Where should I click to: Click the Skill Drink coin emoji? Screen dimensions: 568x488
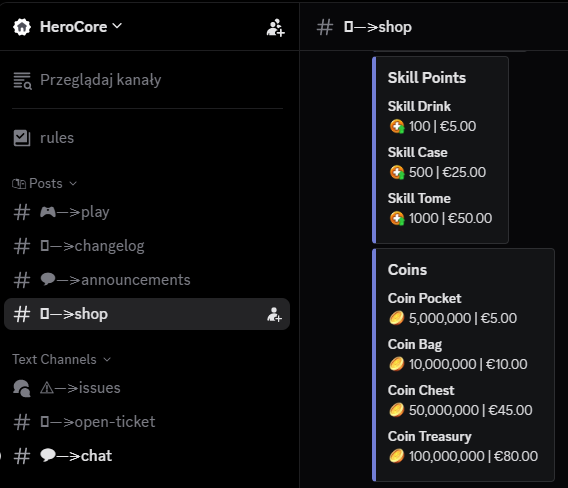point(397,127)
